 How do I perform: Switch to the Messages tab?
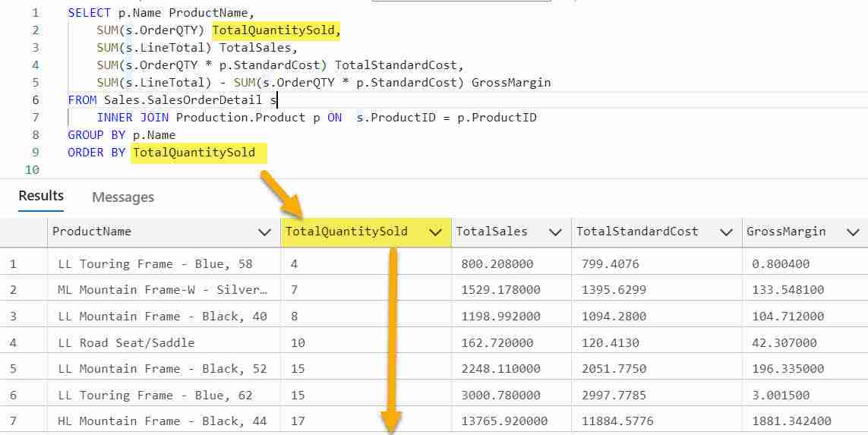pyautogui.click(x=123, y=197)
